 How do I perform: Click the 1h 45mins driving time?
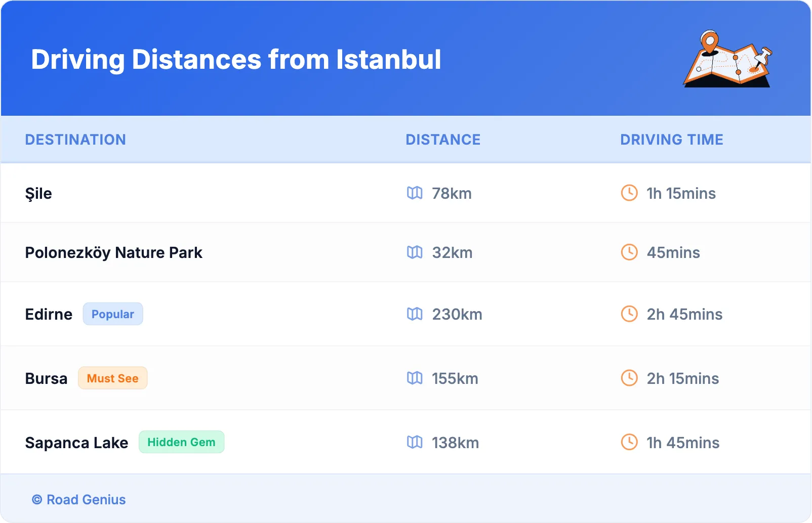coord(683,443)
